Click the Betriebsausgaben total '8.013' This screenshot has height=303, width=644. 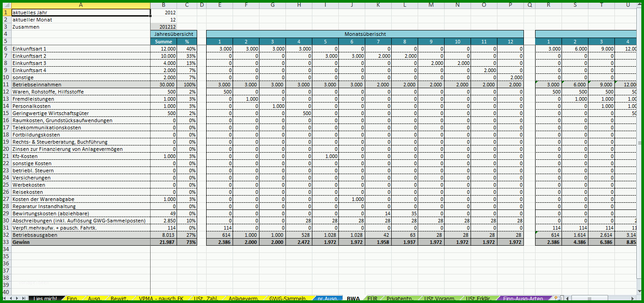(164, 235)
